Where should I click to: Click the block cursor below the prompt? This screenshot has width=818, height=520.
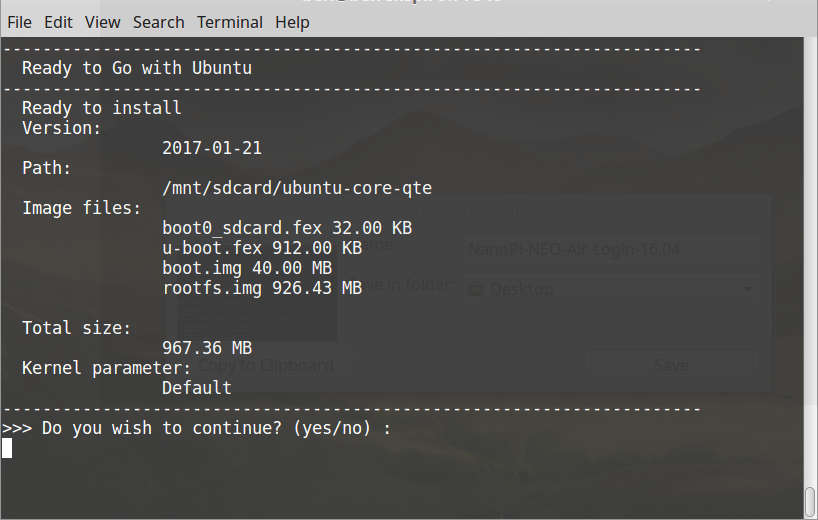click(7, 448)
